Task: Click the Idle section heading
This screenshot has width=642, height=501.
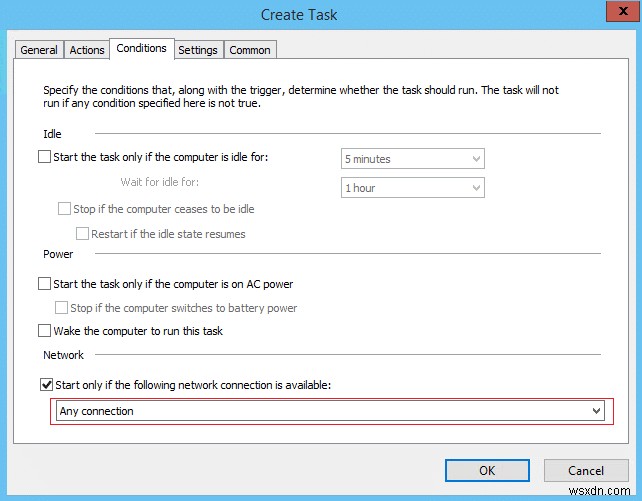Action: tap(52, 134)
